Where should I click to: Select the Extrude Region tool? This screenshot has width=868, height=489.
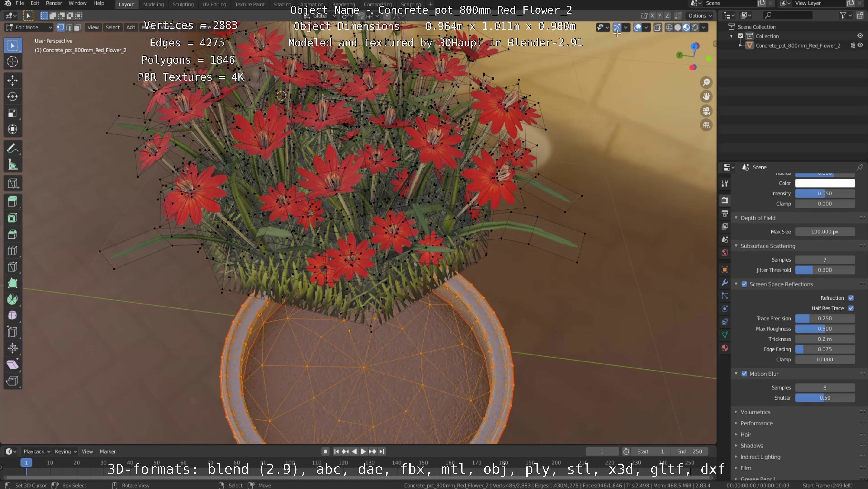13,201
